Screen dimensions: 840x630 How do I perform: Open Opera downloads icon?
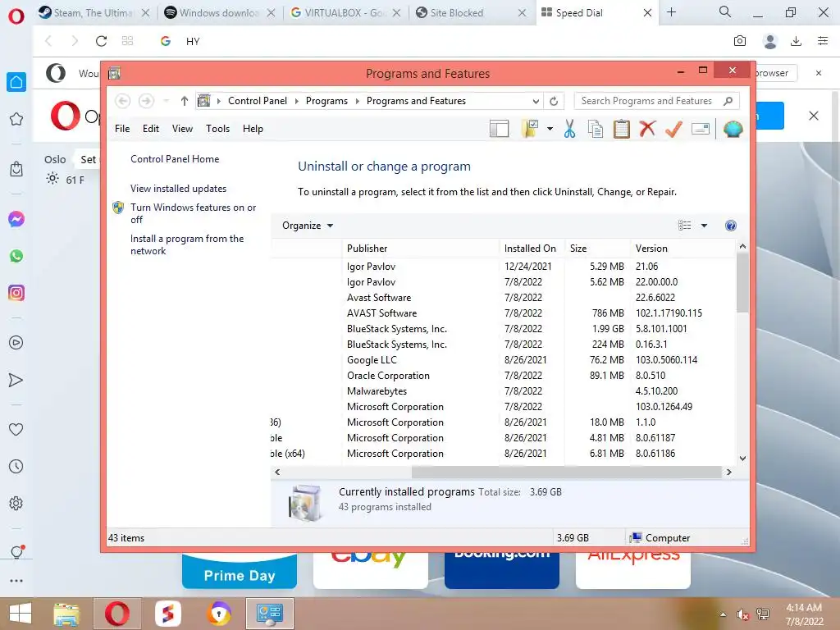[x=796, y=41]
